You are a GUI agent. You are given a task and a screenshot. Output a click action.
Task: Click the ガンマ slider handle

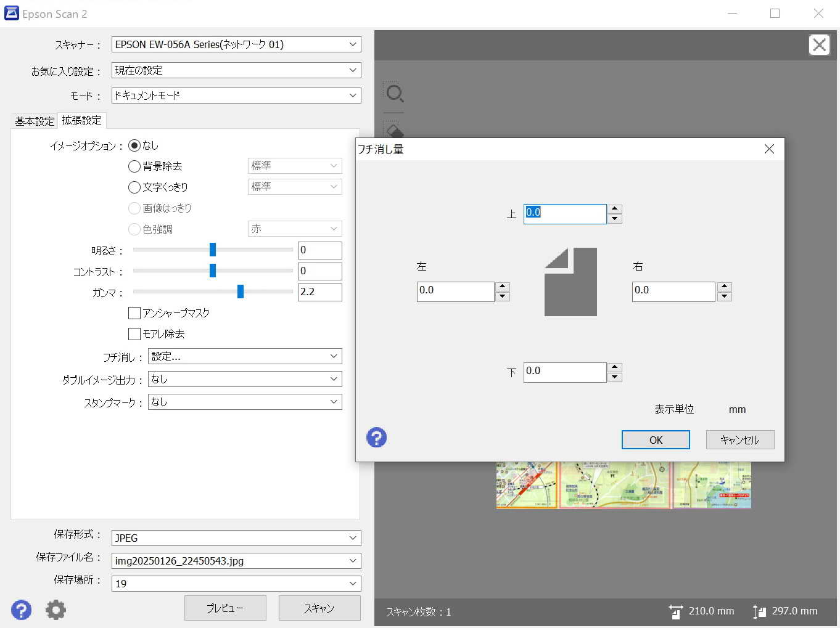241,292
